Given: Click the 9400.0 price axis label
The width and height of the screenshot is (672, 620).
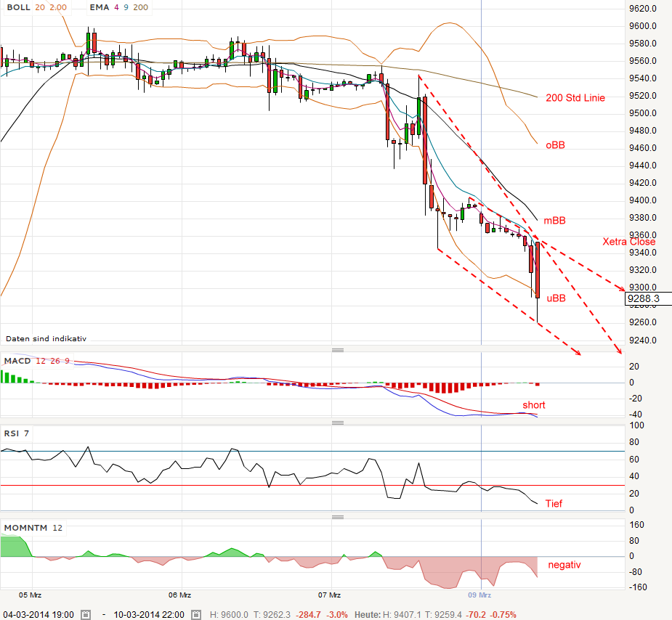Looking at the screenshot, I should [x=642, y=200].
